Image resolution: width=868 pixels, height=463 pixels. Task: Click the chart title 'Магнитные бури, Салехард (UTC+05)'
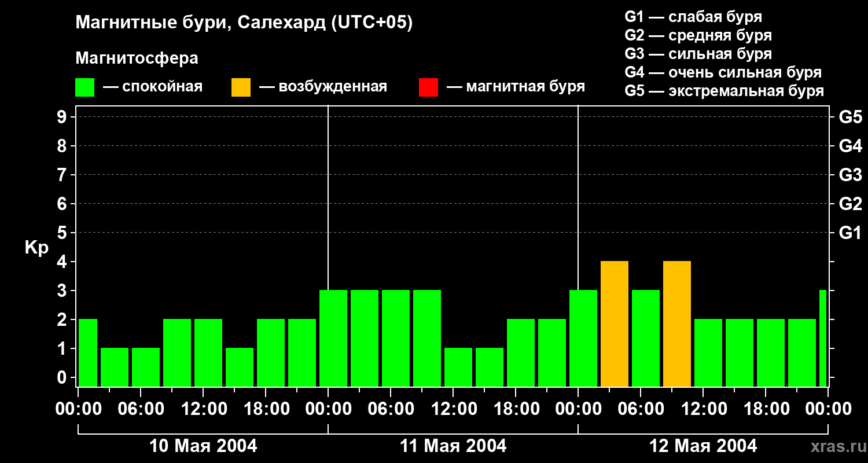(x=244, y=24)
